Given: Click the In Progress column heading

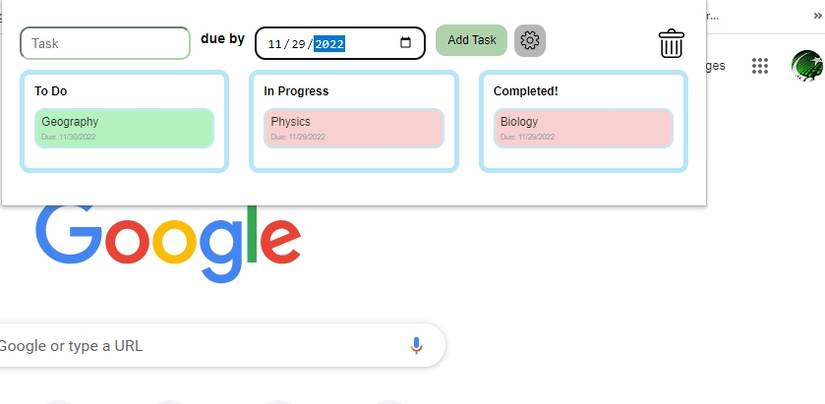Looking at the screenshot, I should [x=296, y=91].
